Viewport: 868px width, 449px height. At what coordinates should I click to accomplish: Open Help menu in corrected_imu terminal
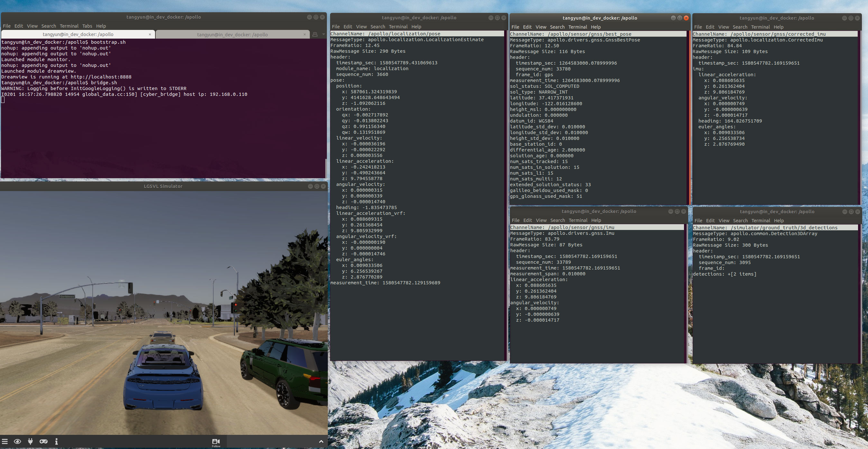point(779,27)
